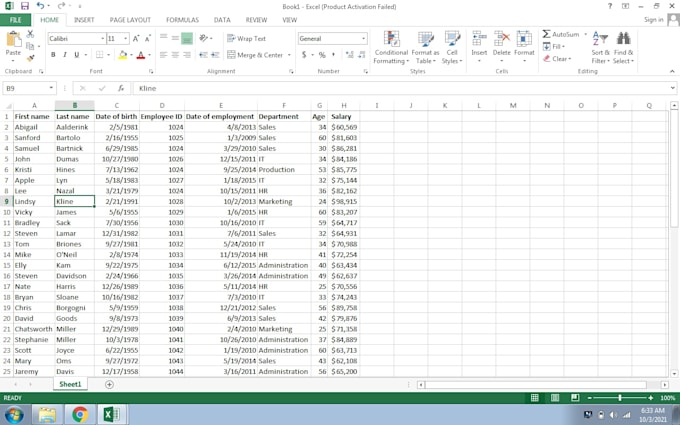
Task: Click the Orientation text rotation icon
Action: pos(203,38)
